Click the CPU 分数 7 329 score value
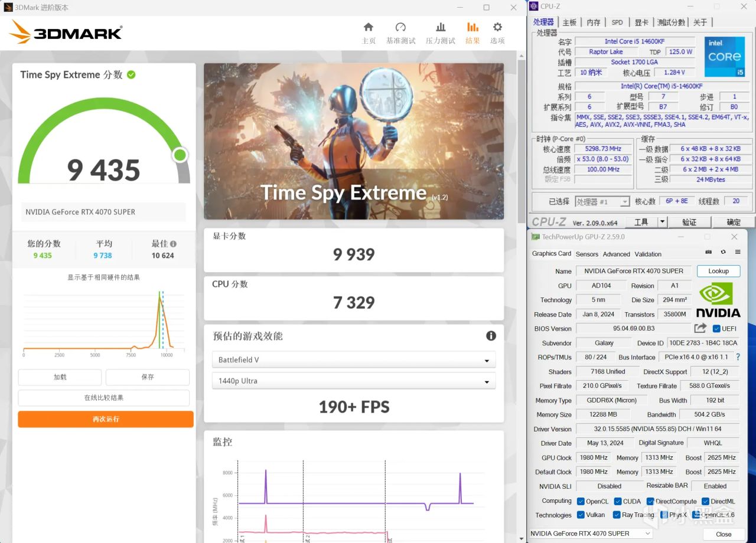756x543 pixels. tap(354, 303)
